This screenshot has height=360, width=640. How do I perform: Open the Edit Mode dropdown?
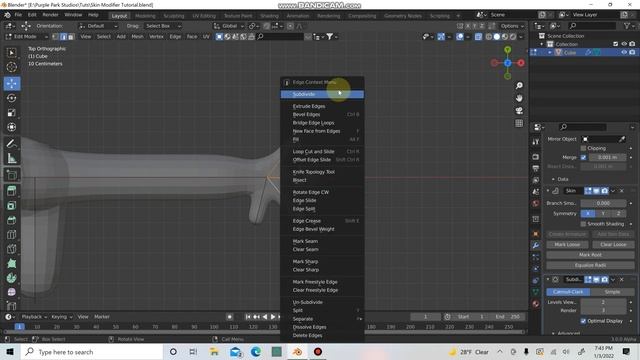27,37
